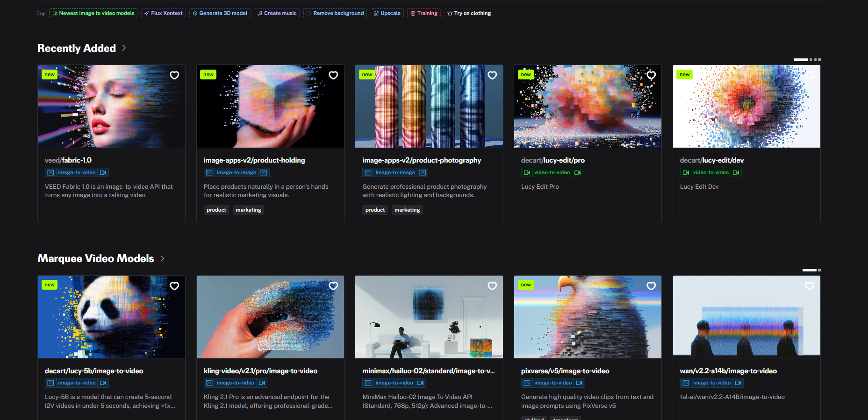Expand Recently Added section chevron
The image size is (868, 420).
point(124,48)
